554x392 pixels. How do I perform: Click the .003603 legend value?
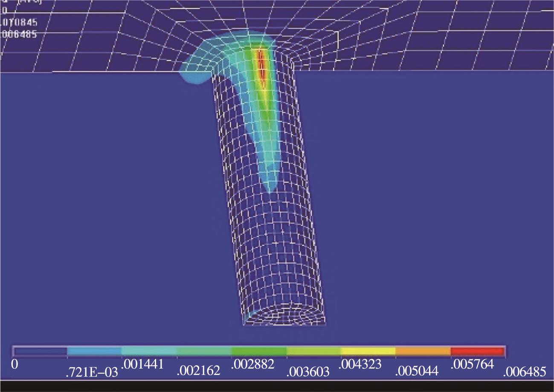[x=308, y=372]
